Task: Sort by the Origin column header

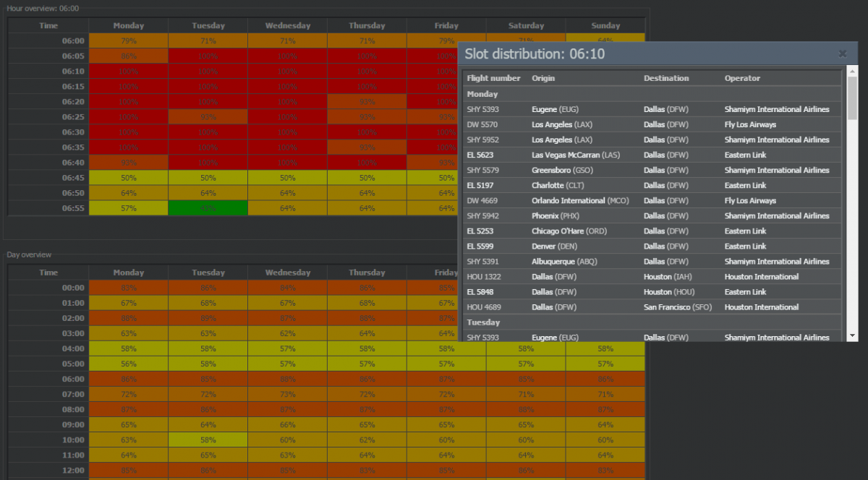Action: pyautogui.click(x=543, y=78)
